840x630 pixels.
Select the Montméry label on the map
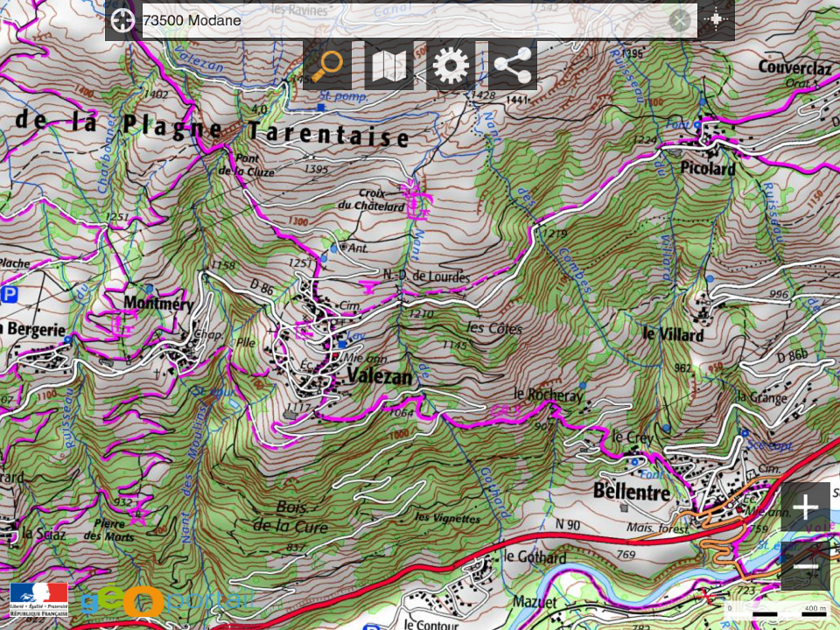point(157,302)
